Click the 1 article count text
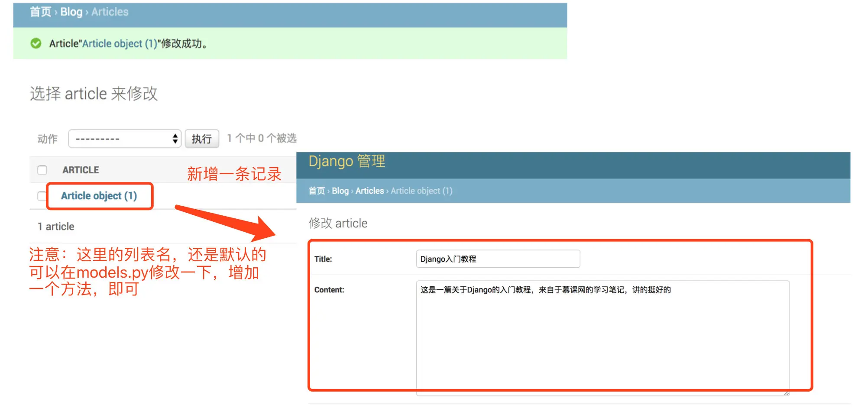Screen dimensions: 868x415 [x=56, y=227]
